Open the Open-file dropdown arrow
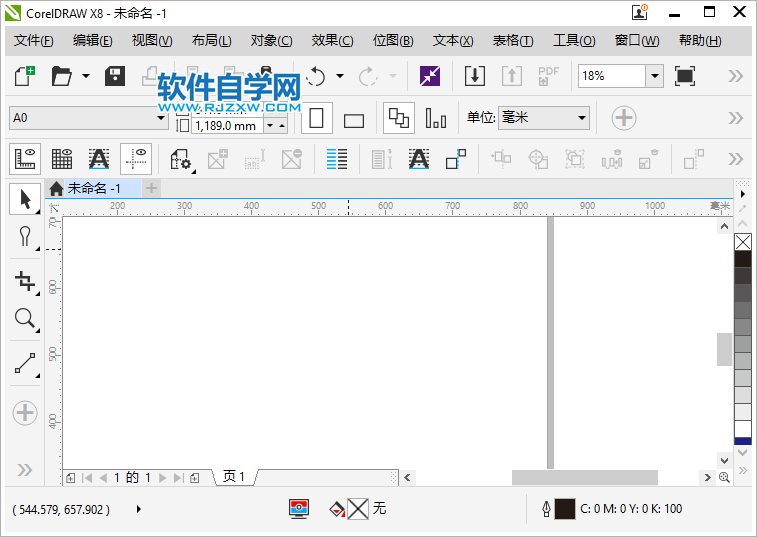This screenshot has height=537, width=757. coord(86,76)
